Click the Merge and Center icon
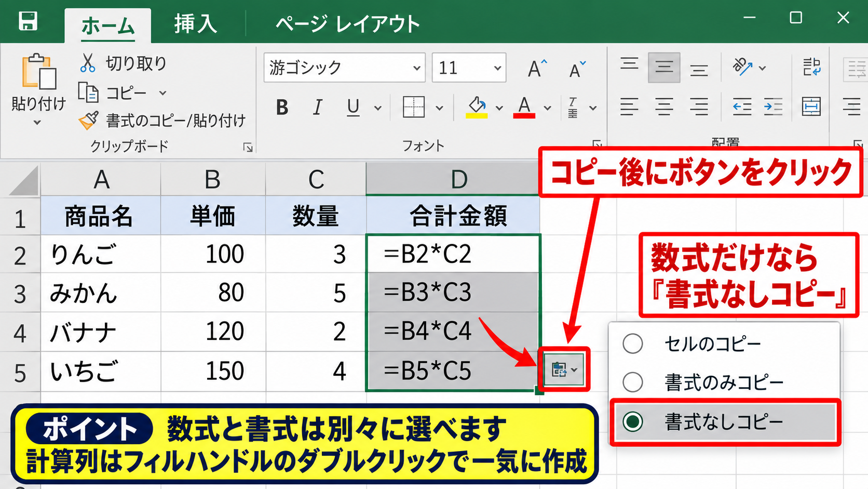868x489 pixels. pyautogui.click(x=811, y=107)
